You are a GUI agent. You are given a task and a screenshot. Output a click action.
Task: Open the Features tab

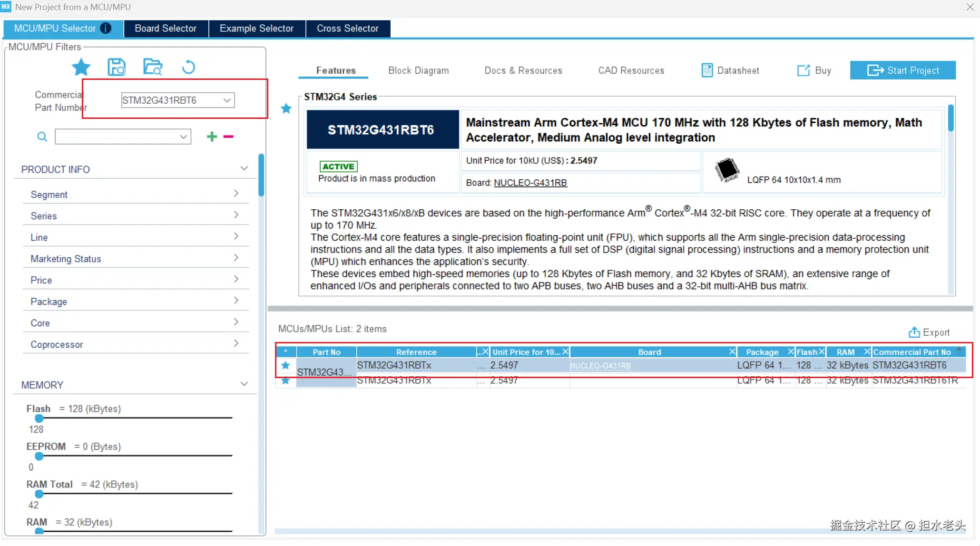pyautogui.click(x=336, y=70)
